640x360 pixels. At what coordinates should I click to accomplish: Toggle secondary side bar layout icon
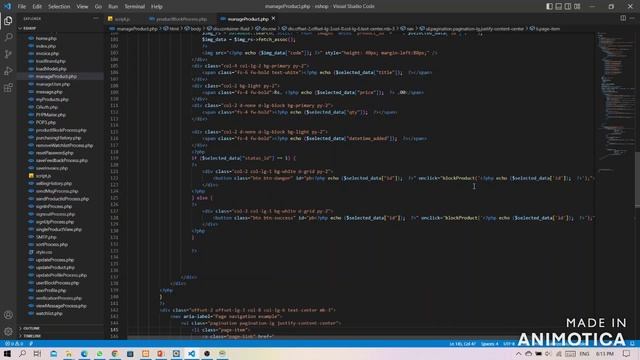[568, 6]
